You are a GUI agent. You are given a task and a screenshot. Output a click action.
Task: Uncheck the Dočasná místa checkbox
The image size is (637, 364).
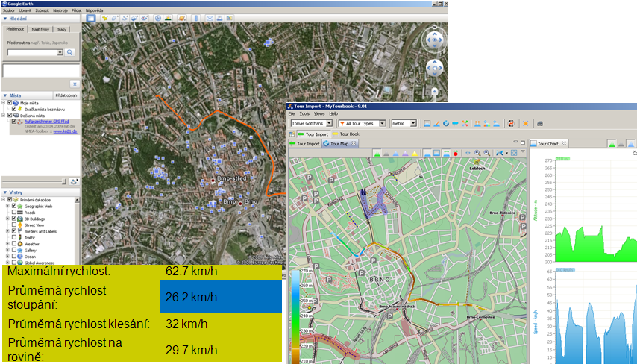(10, 116)
